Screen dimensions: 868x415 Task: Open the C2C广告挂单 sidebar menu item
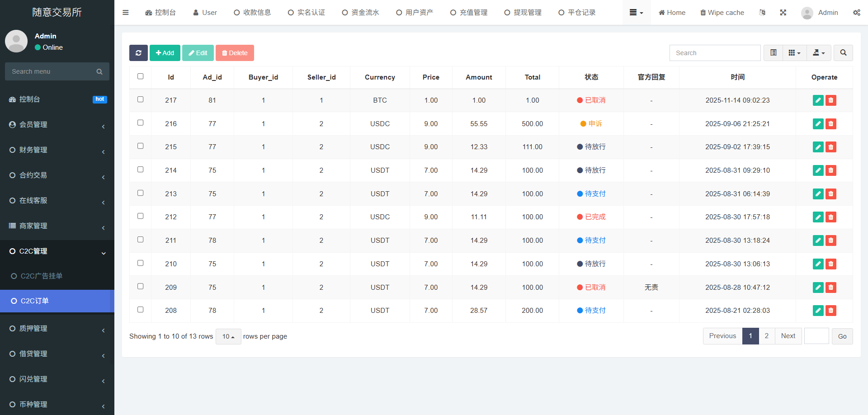pos(42,276)
